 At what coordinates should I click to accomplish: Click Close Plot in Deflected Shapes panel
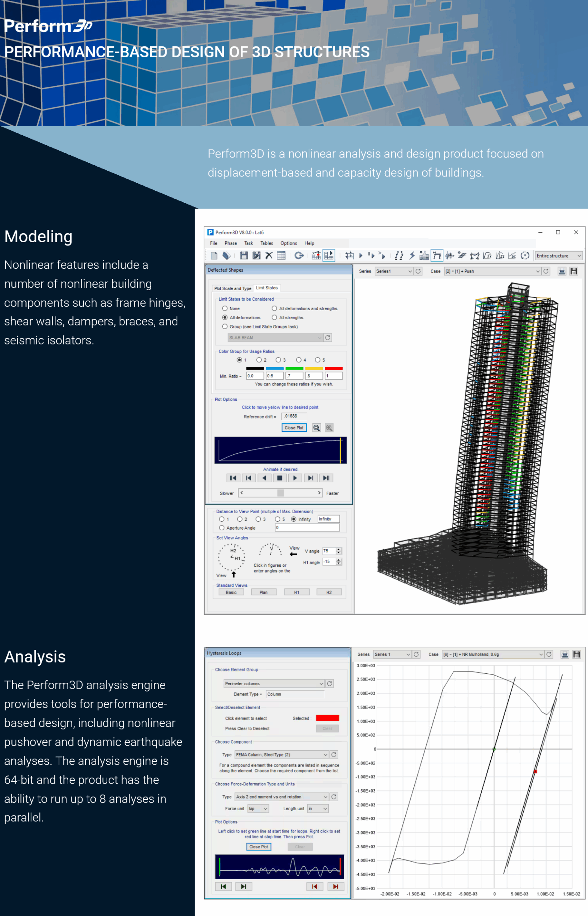point(294,428)
